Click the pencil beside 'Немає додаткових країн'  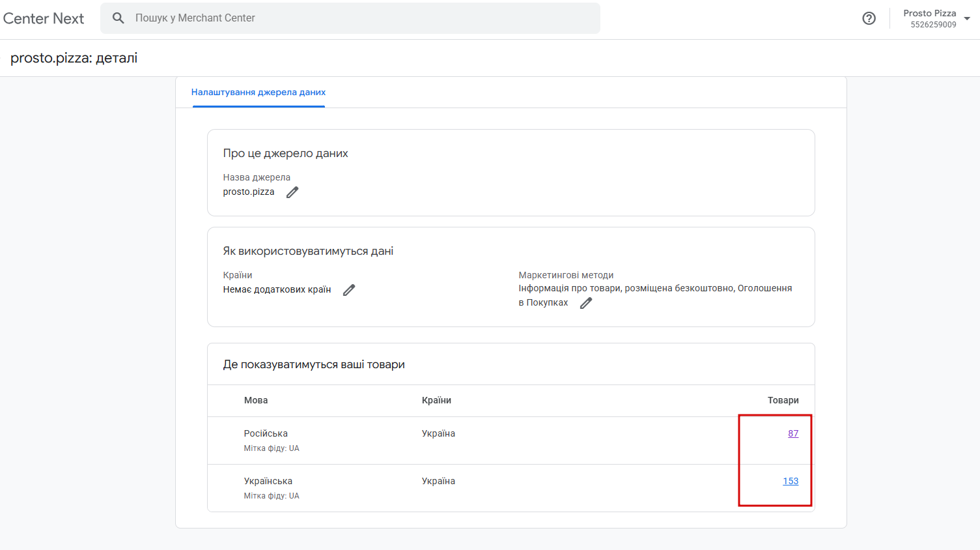coord(349,290)
